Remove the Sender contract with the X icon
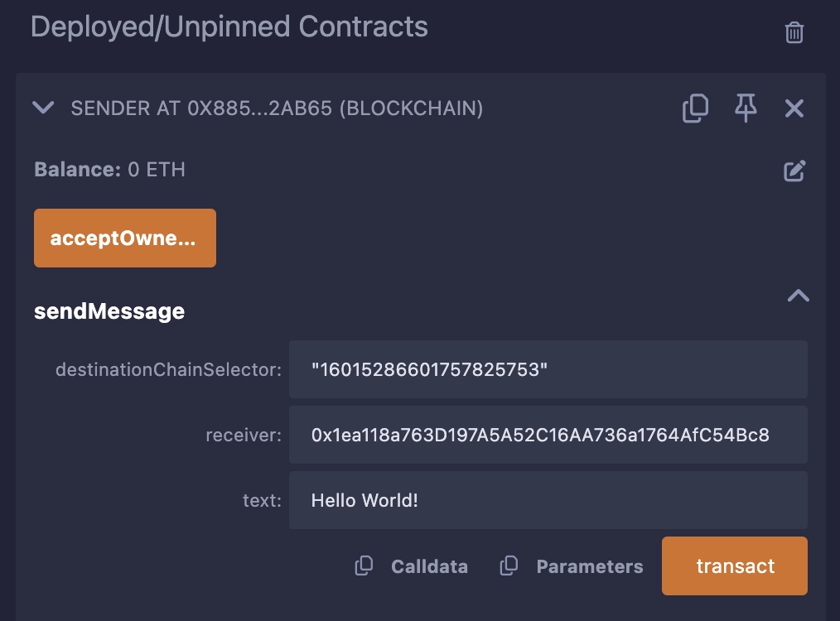This screenshot has height=621, width=840. [794, 108]
